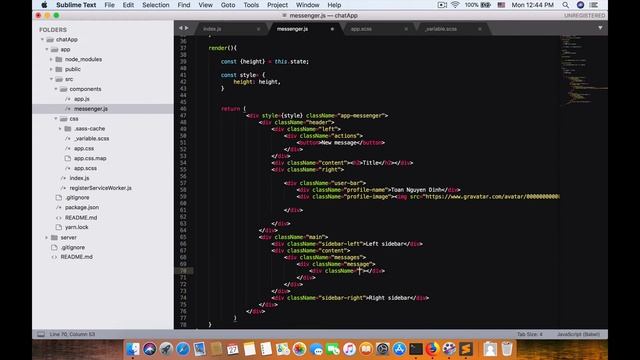
Task: Close the index.js tab
Action: [x=258, y=29]
